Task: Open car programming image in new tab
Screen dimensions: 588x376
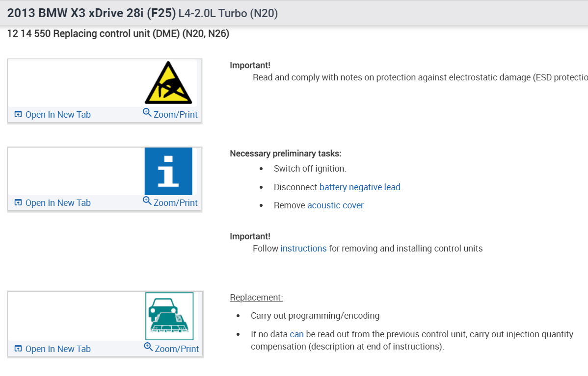Action: pyautogui.click(x=53, y=349)
